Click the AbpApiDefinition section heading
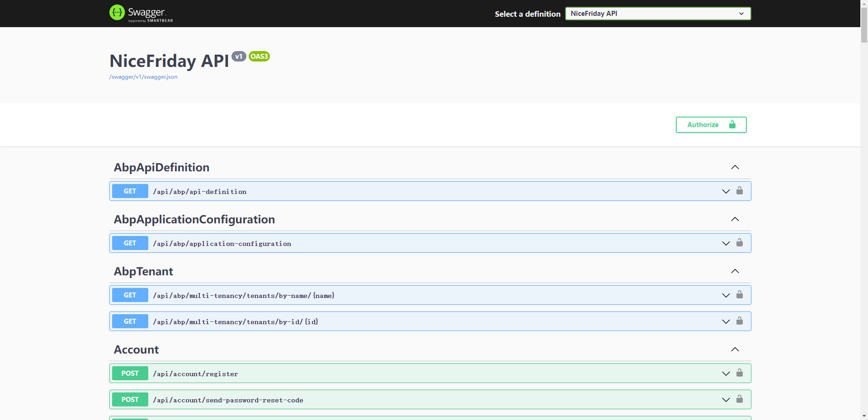The image size is (868, 420). 161,168
